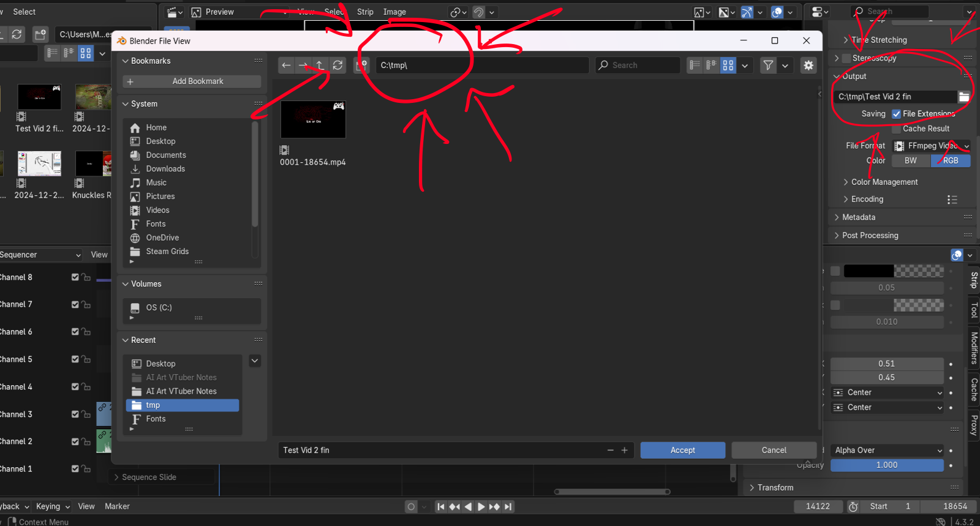Accept the file selection
The width and height of the screenshot is (980, 526).
[x=683, y=450]
